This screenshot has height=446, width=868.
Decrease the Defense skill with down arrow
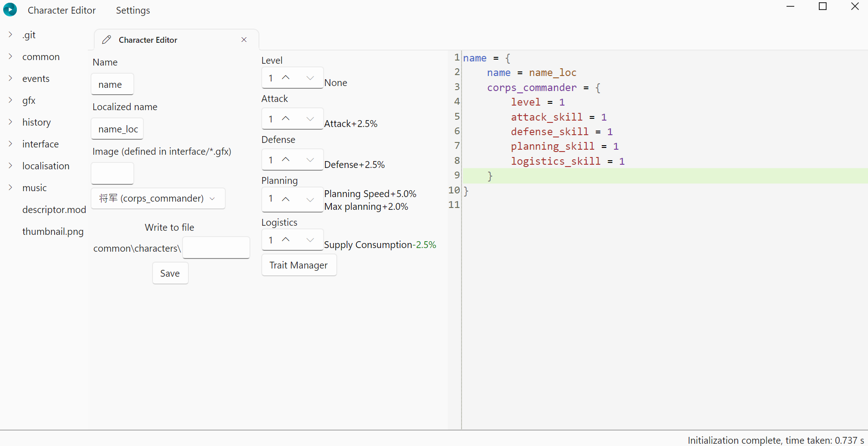[x=310, y=160]
